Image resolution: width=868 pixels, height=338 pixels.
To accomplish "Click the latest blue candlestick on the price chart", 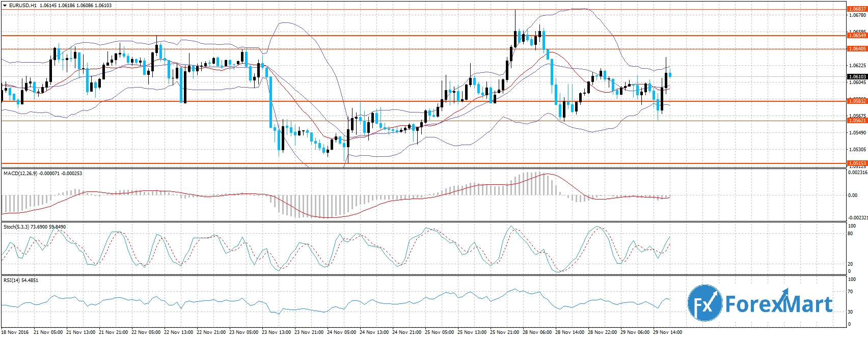I will click(670, 74).
